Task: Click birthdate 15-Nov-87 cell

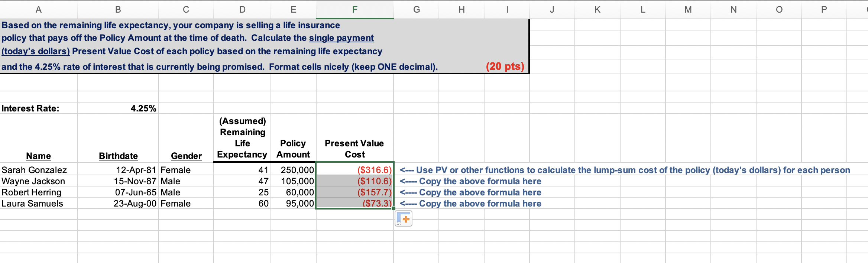Action: click(118, 181)
